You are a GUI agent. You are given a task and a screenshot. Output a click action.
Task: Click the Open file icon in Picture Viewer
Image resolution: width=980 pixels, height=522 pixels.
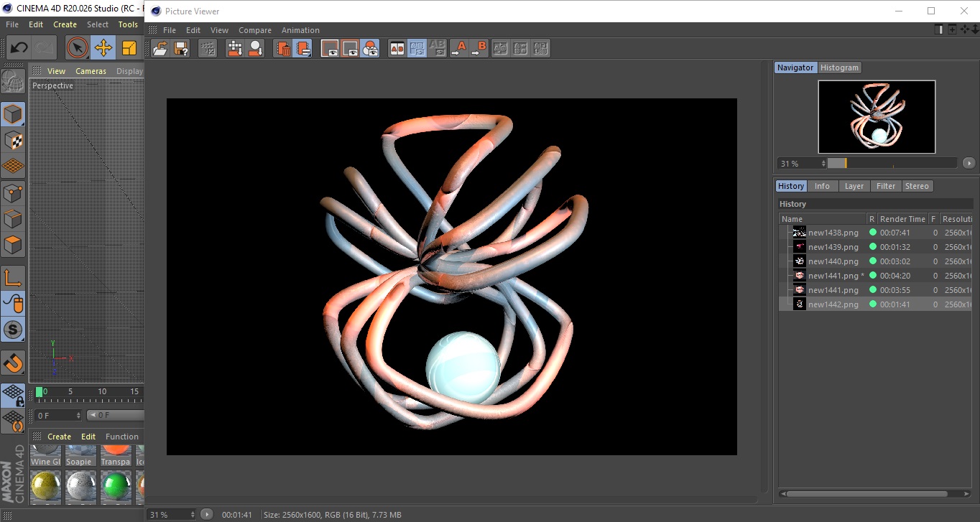(x=160, y=48)
